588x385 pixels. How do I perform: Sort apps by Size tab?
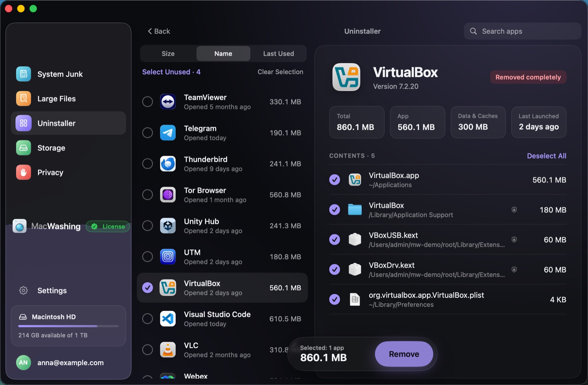point(168,54)
